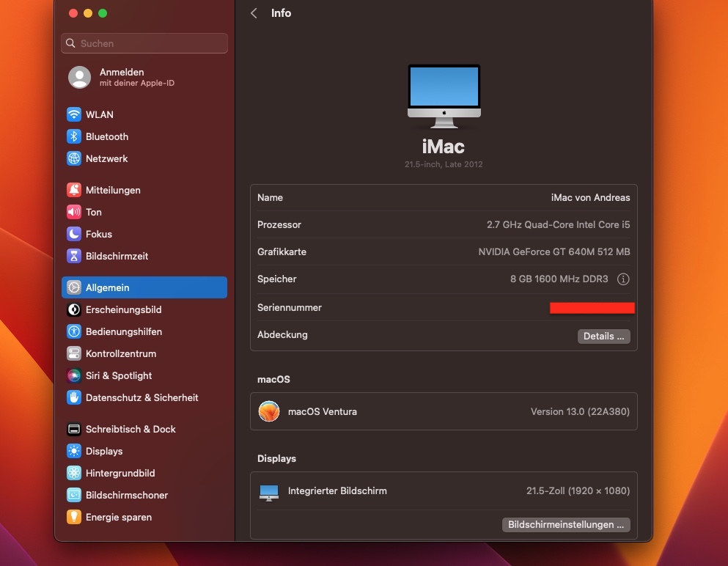This screenshot has height=566, width=728.
Task: Click the WLAN Wi-Fi icon in the sidebar
Action: click(x=74, y=114)
